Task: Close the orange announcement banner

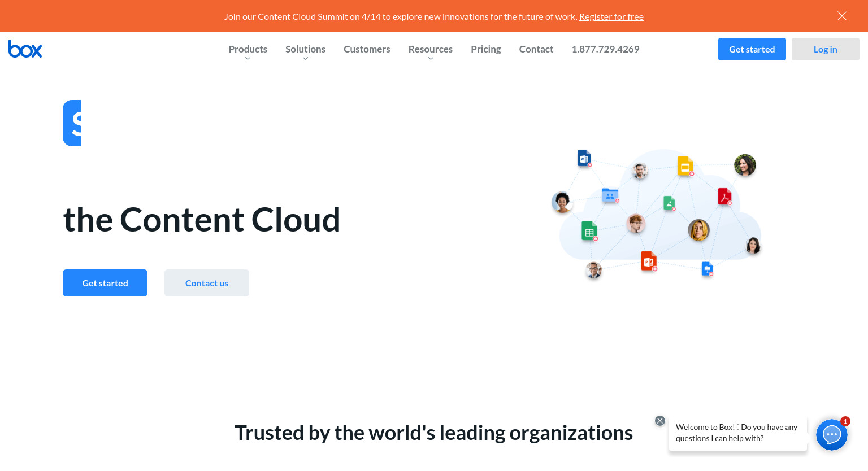Action: (x=842, y=16)
